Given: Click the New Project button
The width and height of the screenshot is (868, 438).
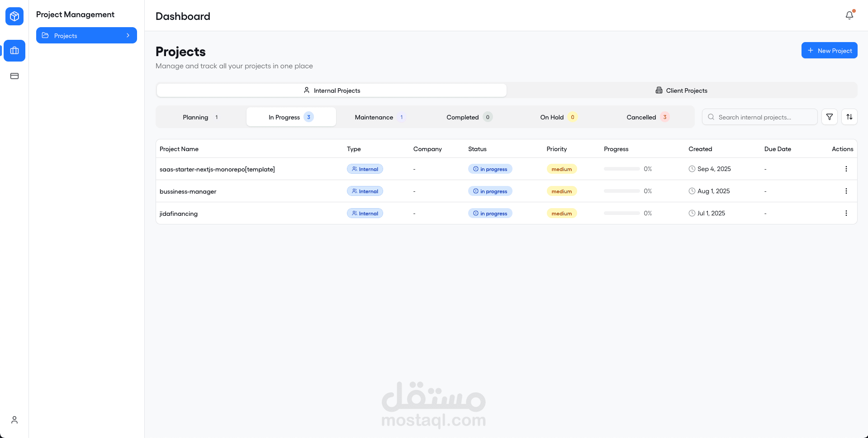Looking at the screenshot, I should pyautogui.click(x=829, y=50).
